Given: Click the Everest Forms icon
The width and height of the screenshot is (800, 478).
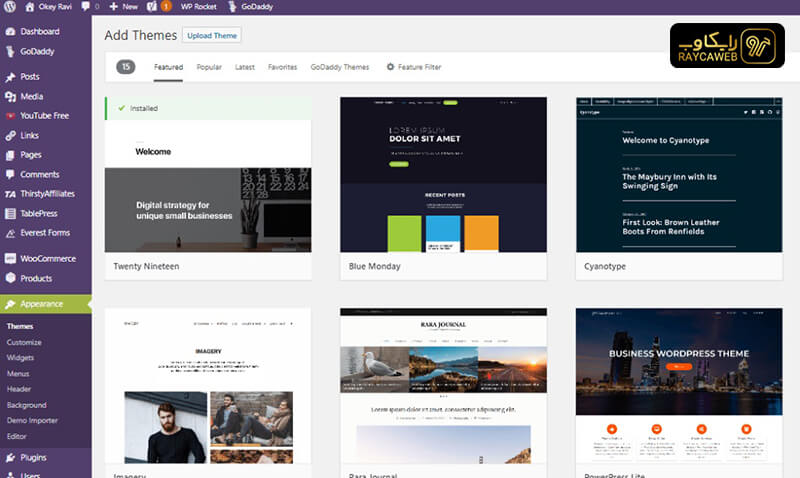Looking at the screenshot, I should coord(10,233).
